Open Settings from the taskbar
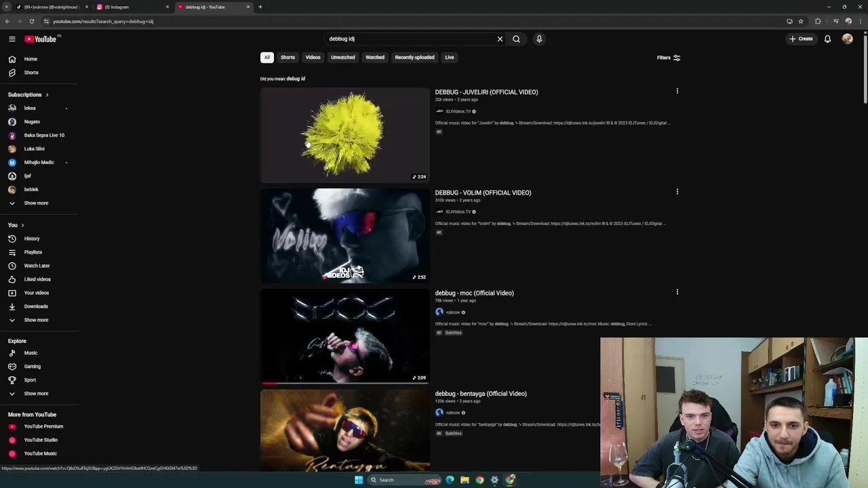 click(x=494, y=480)
